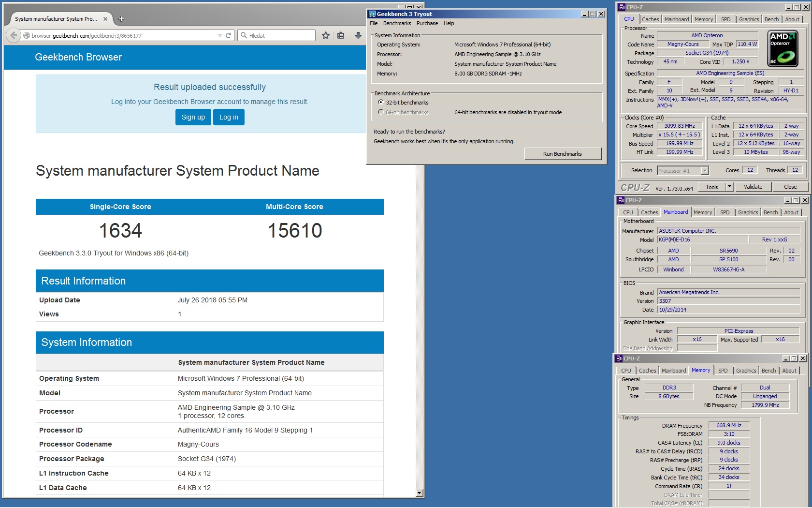The width and height of the screenshot is (812, 508).
Task: Minimize the top CPU-Z window
Action: point(789,7)
